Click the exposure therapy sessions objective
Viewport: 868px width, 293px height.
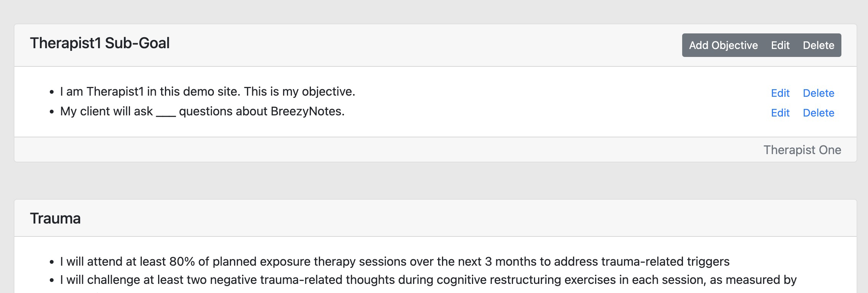click(x=394, y=261)
